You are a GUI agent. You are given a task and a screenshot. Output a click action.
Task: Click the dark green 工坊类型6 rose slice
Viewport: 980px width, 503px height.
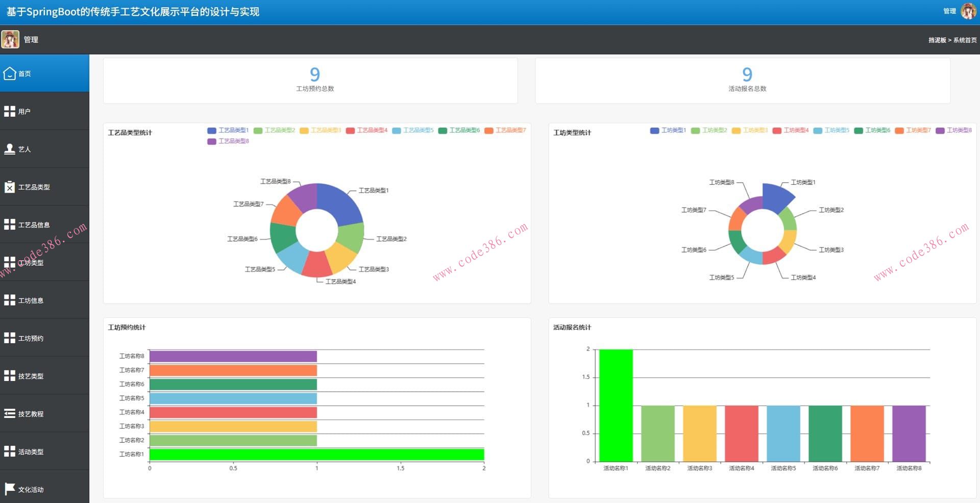click(737, 241)
